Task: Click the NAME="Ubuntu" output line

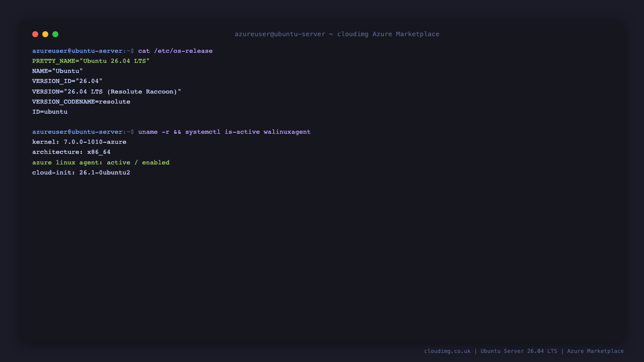Action: tap(58, 71)
